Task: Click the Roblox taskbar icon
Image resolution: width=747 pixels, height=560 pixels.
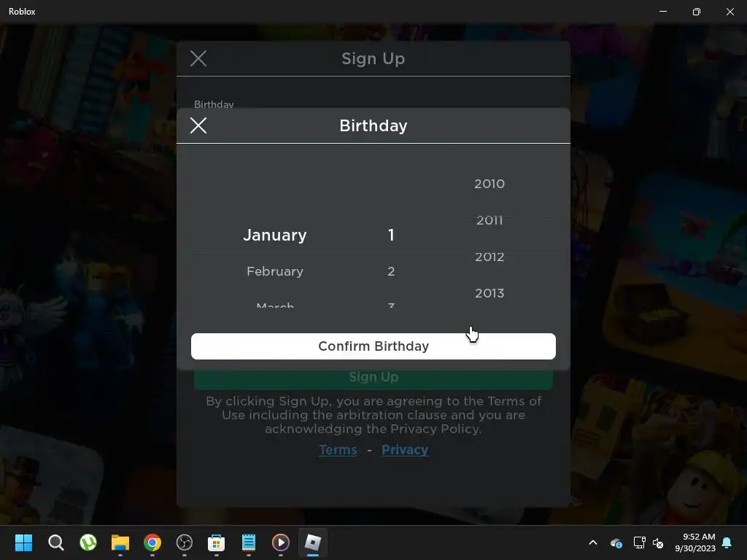Action: [312, 542]
